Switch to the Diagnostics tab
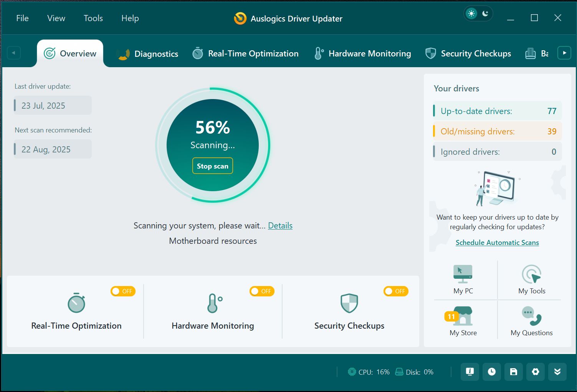577x392 pixels. [148, 54]
